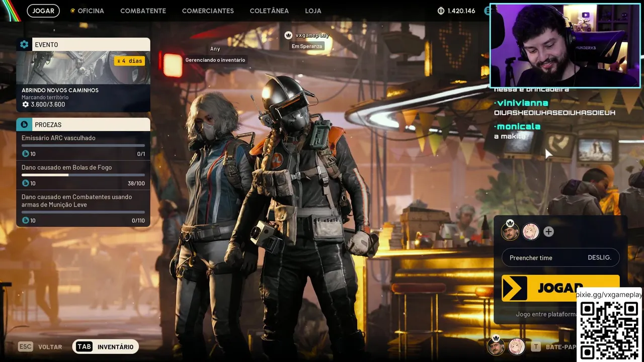Screen dimensions: 644x362
Task: Go to the COMERCIANTES tab
Action: (208, 11)
